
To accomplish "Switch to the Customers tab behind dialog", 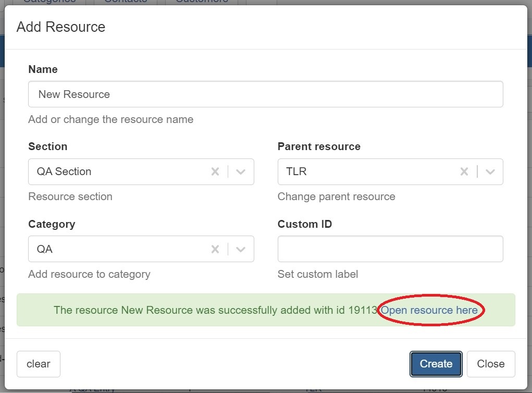I will (201, 2).
